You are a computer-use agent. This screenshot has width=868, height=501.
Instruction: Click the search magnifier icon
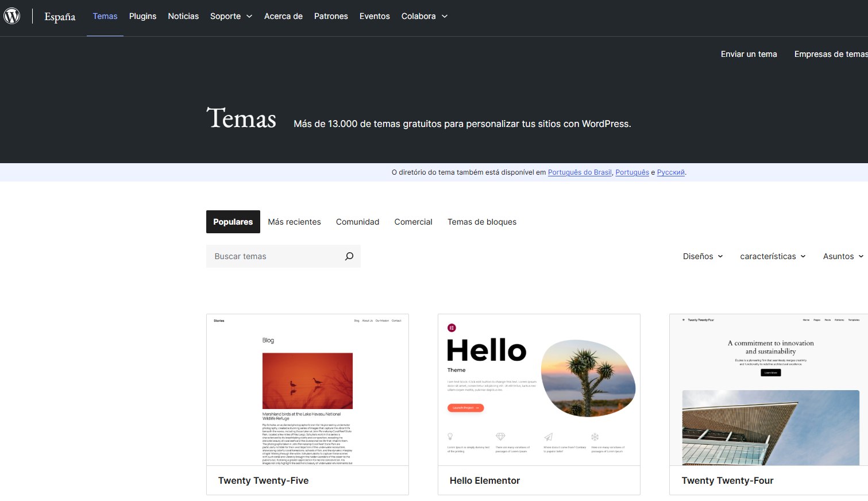(349, 256)
